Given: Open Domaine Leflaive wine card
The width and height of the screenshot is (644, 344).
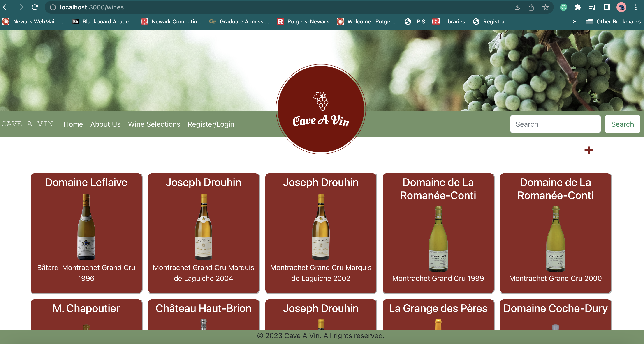Looking at the screenshot, I should coord(86,233).
